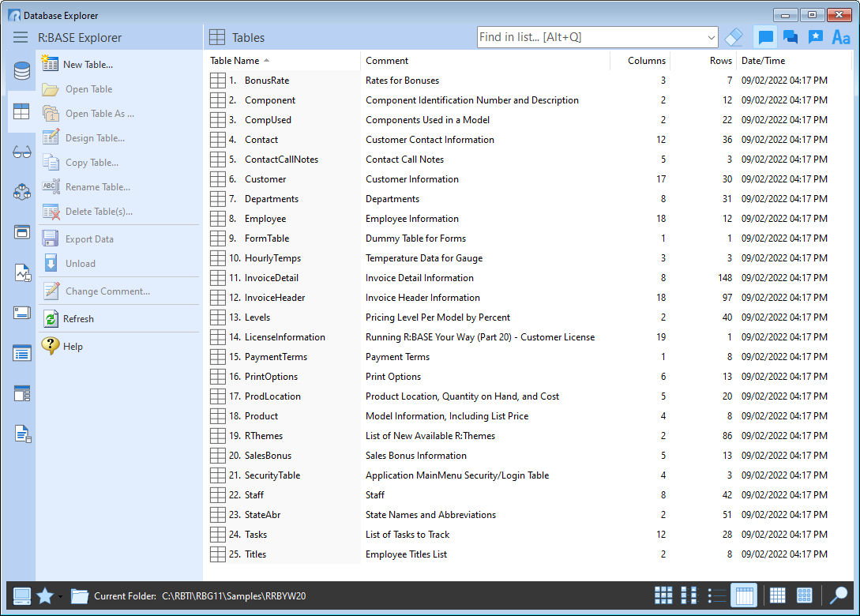Click the table icon beside PaymentTerms
This screenshot has width=860, height=616.
218,357
